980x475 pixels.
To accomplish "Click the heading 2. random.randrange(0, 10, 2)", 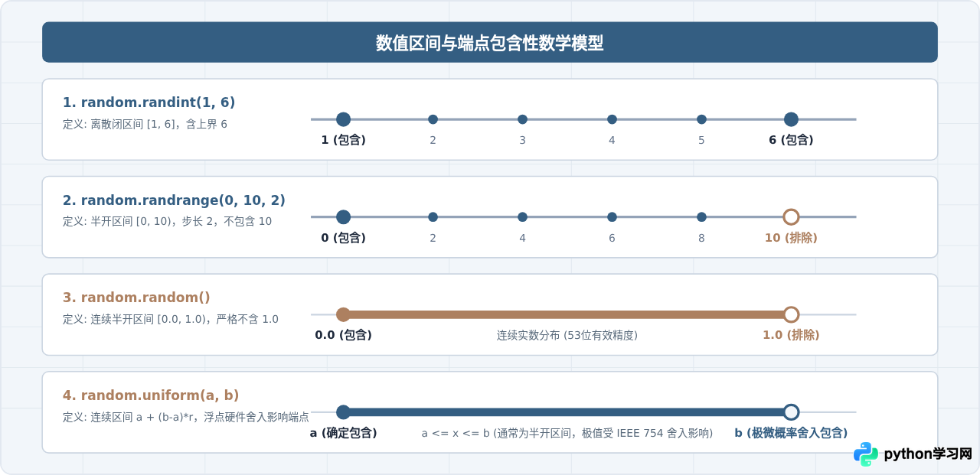I will pos(174,200).
